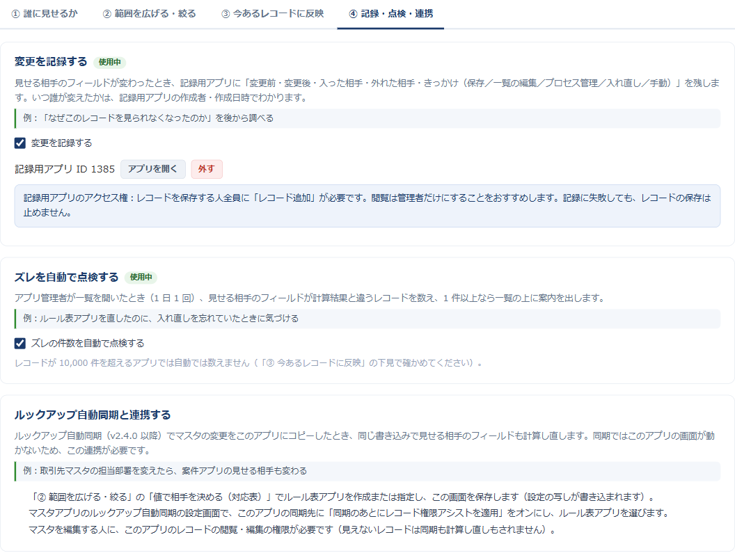
Task: Click the step text starting マスタアプリのルックアップ自動同期
Action: pyautogui.click(x=349, y=513)
